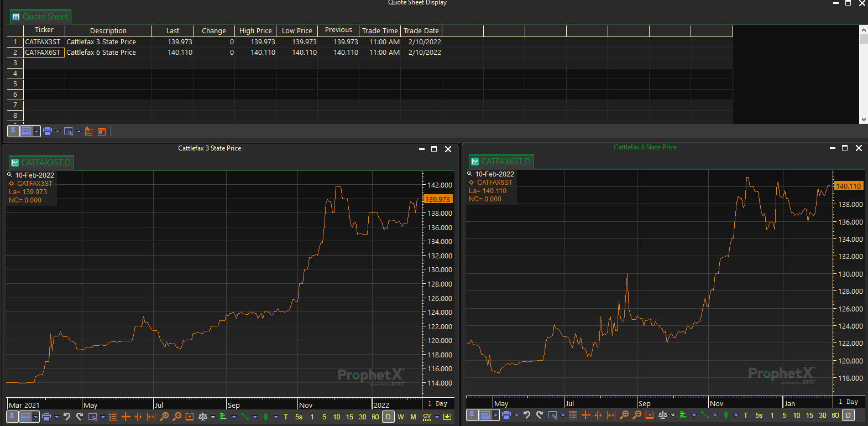Click the pin icon in the Quote Sheet toolbar
The height and width of the screenshot is (426, 868).
(x=13, y=131)
